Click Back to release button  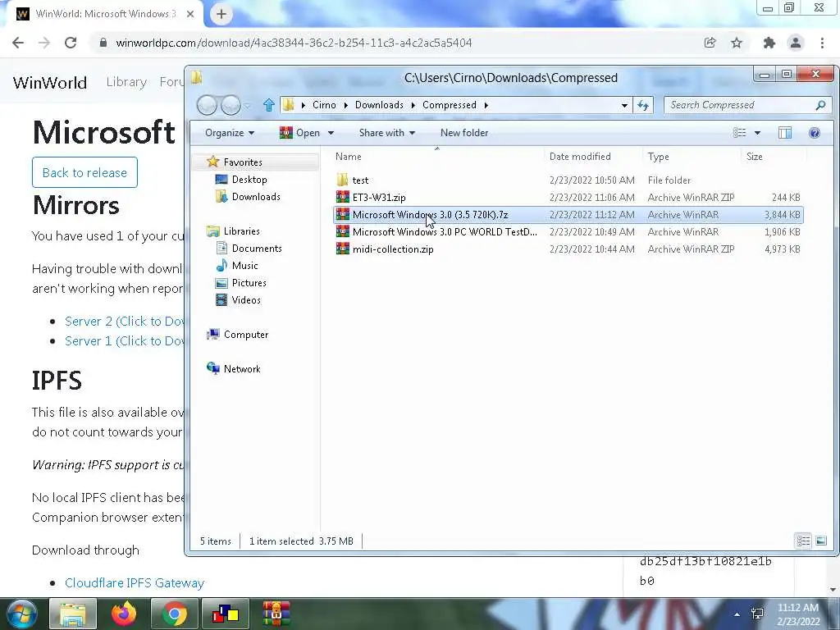click(84, 172)
